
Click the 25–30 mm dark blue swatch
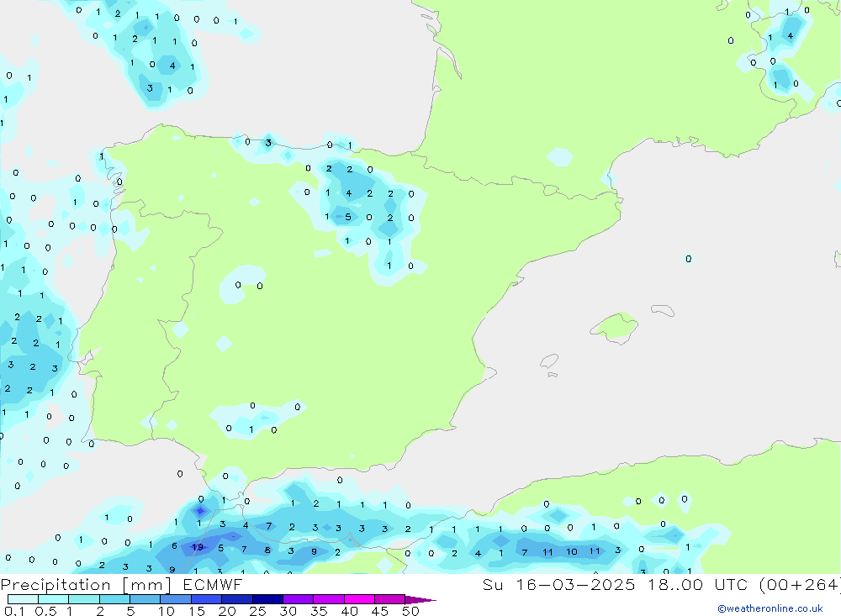(x=267, y=599)
